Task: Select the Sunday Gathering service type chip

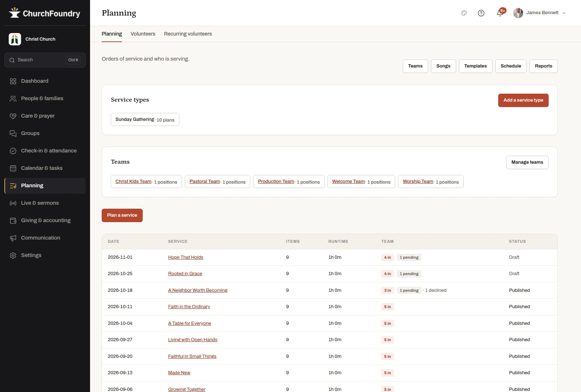Action: 145,119
